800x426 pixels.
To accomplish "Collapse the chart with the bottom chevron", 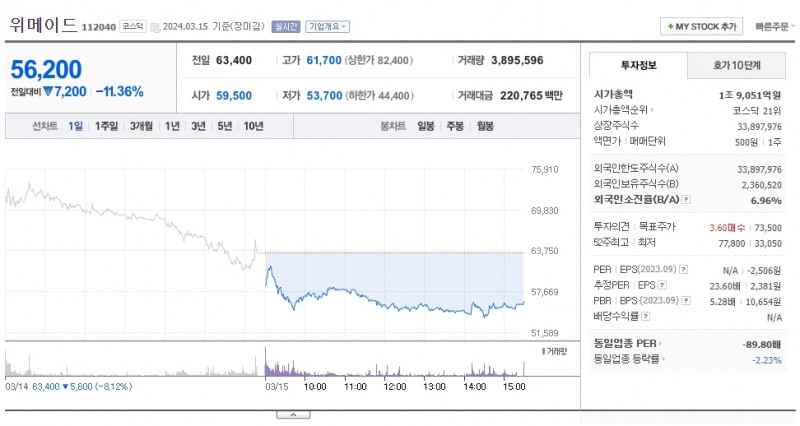I will click(x=292, y=413).
